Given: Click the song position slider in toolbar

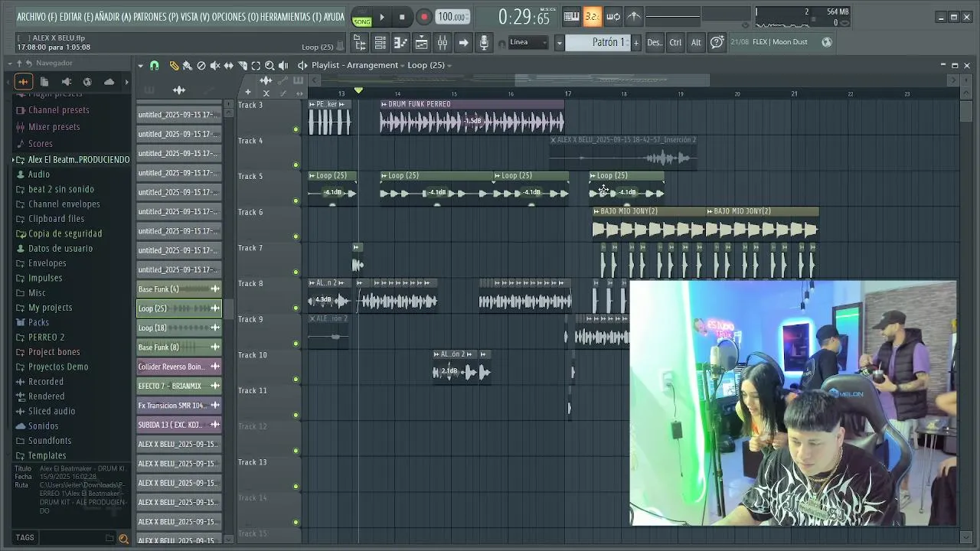Looking at the screenshot, I should [673, 16].
